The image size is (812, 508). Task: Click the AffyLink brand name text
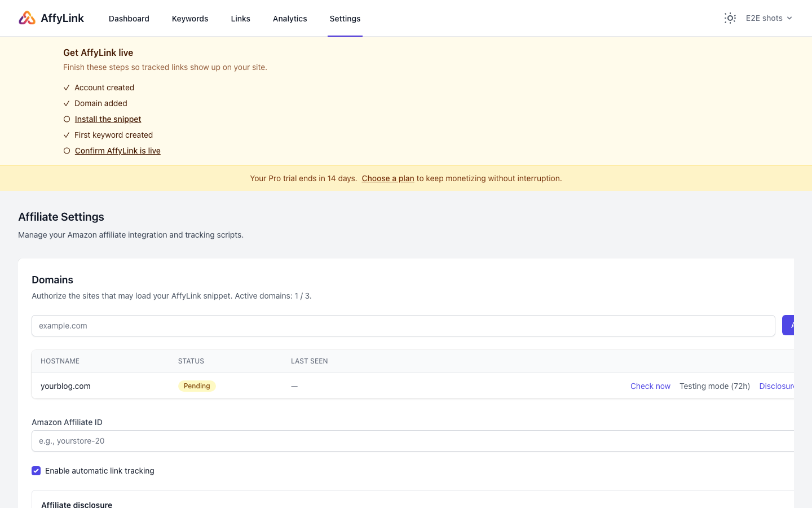pyautogui.click(x=62, y=18)
